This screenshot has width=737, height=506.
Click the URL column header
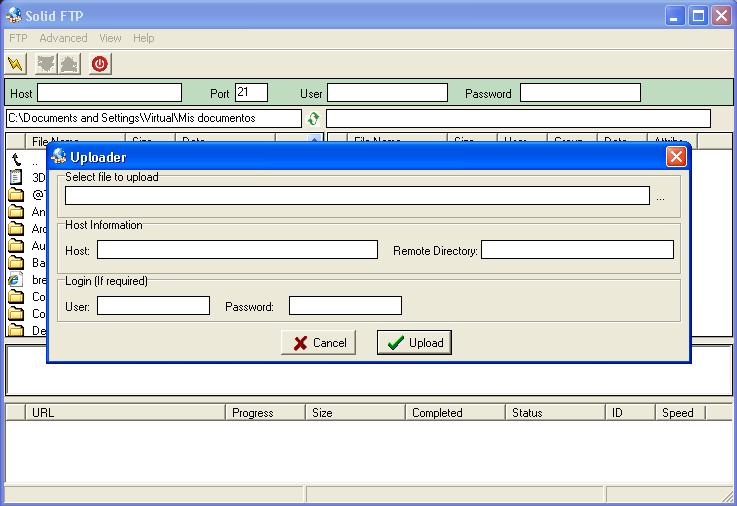tap(125, 413)
